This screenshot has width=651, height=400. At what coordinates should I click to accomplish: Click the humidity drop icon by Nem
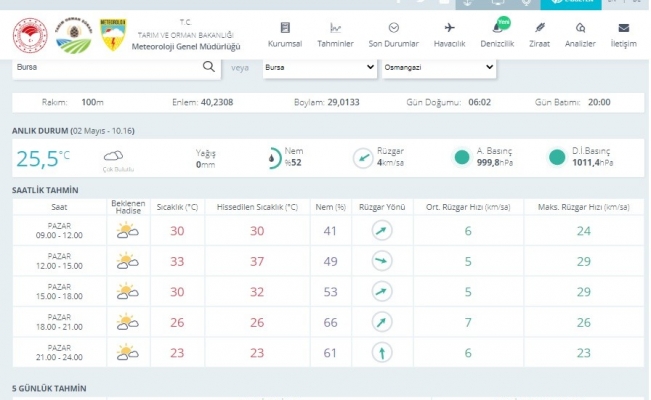274,157
